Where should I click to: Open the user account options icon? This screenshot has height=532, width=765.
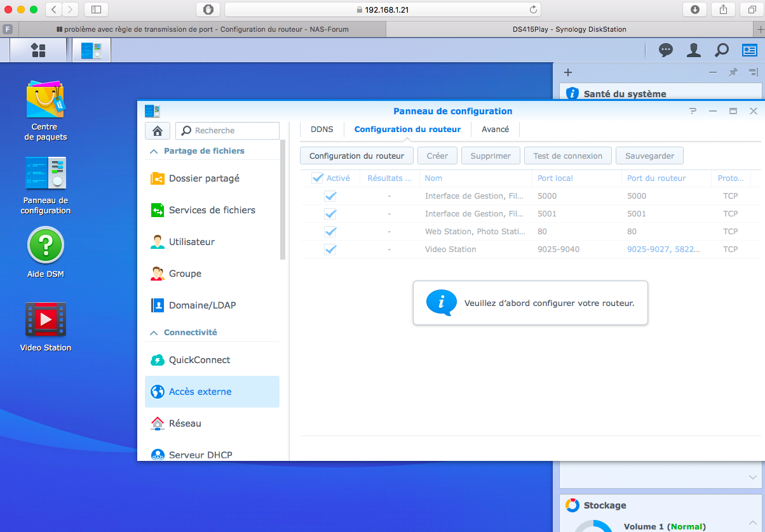(x=693, y=51)
